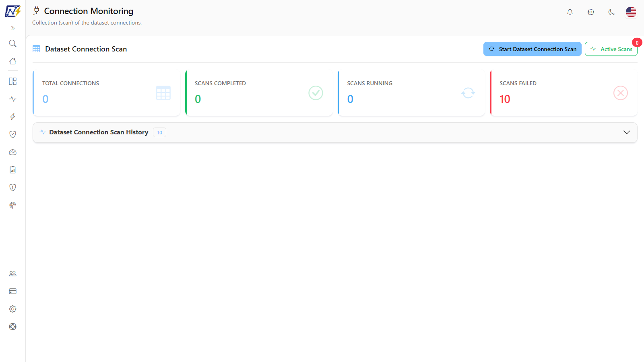The height and width of the screenshot is (362, 644).
Task: Open language selector US flag
Action: 631,12
